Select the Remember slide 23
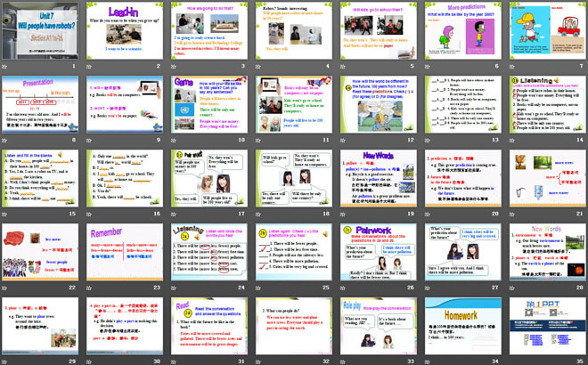 click(x=125, y=252)
